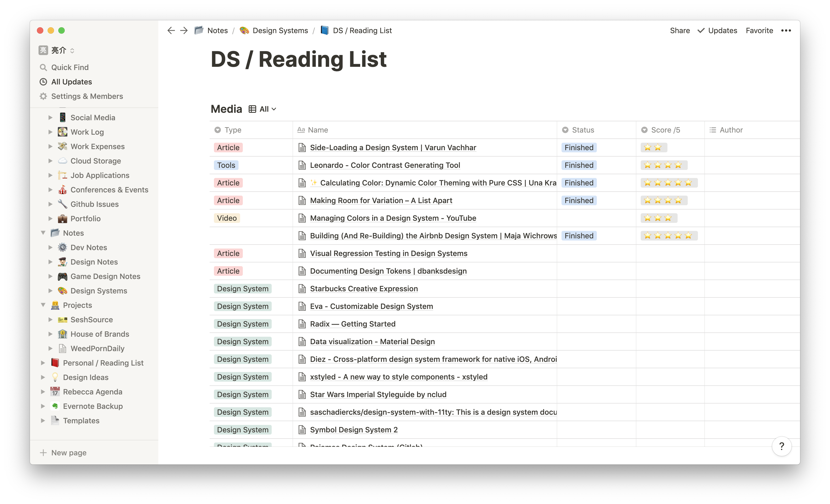The image size is (830, 504).
Task: Click the Favorite star icon
Action: (x=759, y=30)
